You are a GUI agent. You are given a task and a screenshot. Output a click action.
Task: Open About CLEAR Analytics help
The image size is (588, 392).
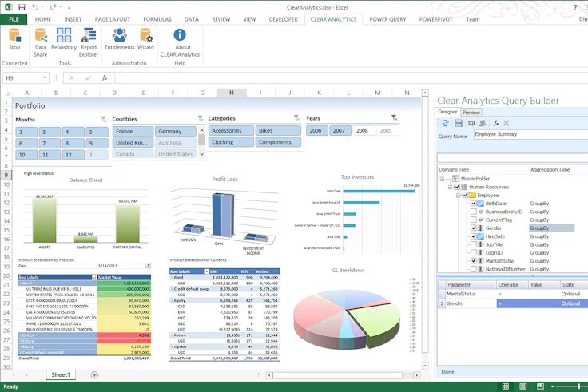click(x=180, y=43)
